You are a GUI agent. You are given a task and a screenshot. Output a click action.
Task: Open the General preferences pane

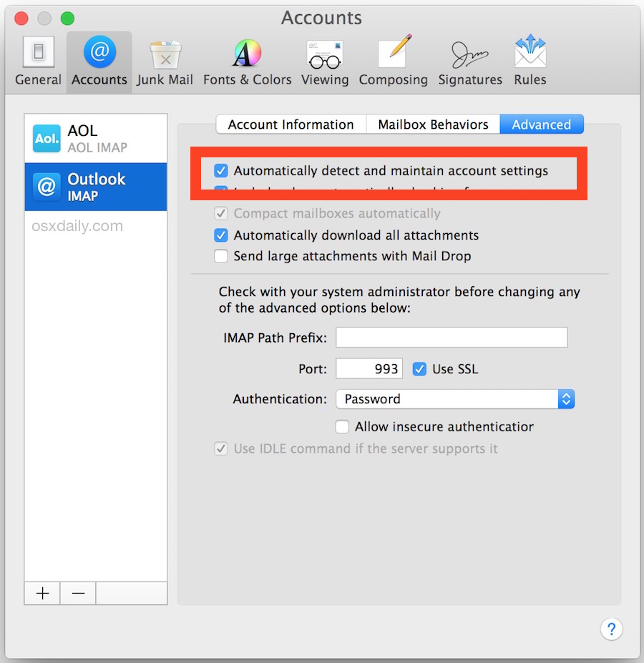point(38,61)
